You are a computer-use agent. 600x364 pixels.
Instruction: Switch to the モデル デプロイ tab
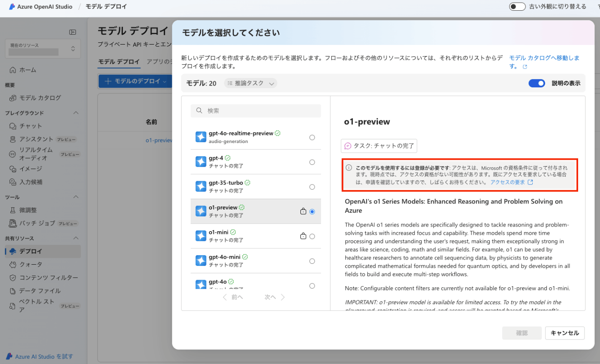point(119,62)
